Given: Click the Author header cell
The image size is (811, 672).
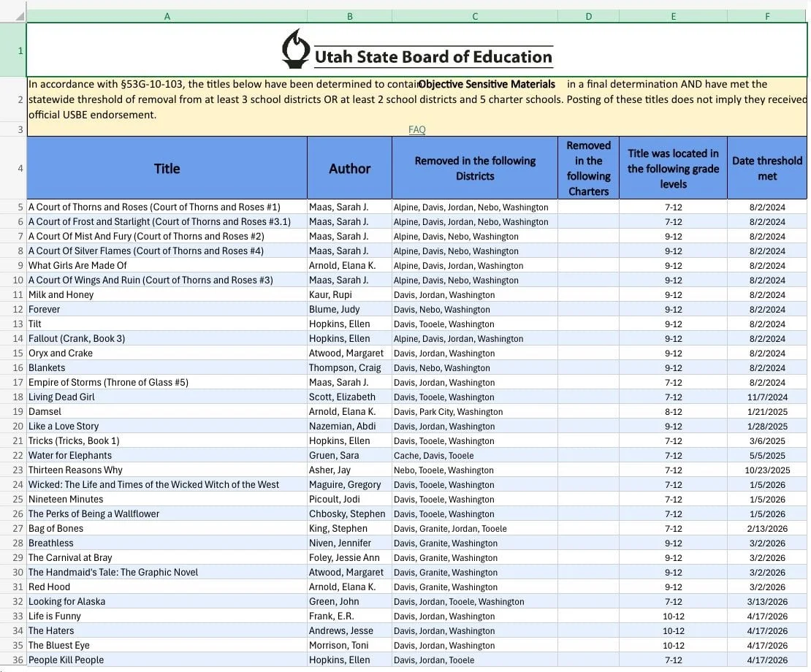Looking at the screenshot, I should (x=350, y=168).
